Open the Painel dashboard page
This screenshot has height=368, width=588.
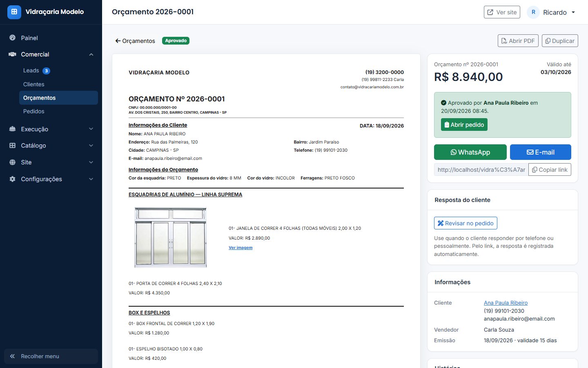click(x=51, y=38)
